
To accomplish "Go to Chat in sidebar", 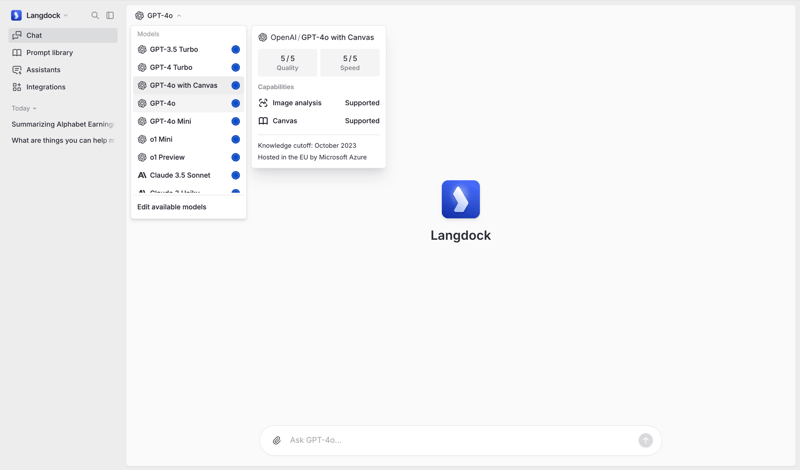I will point(63,35).
